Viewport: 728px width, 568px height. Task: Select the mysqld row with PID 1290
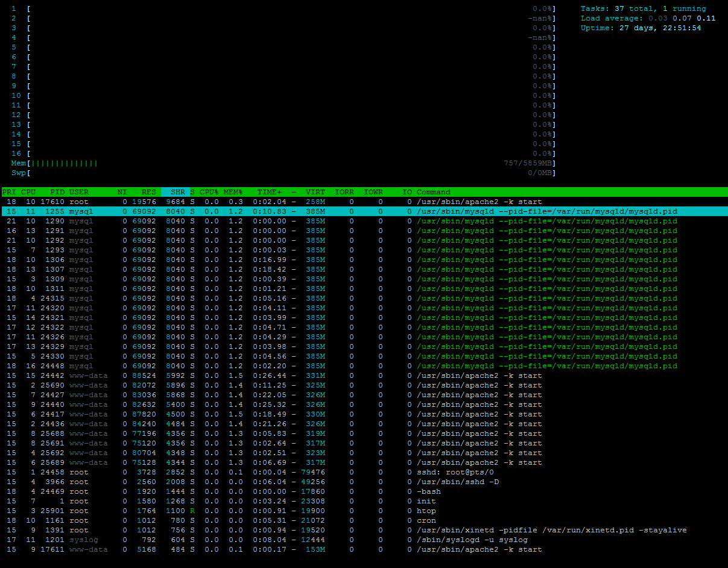[x=364, y=221]
